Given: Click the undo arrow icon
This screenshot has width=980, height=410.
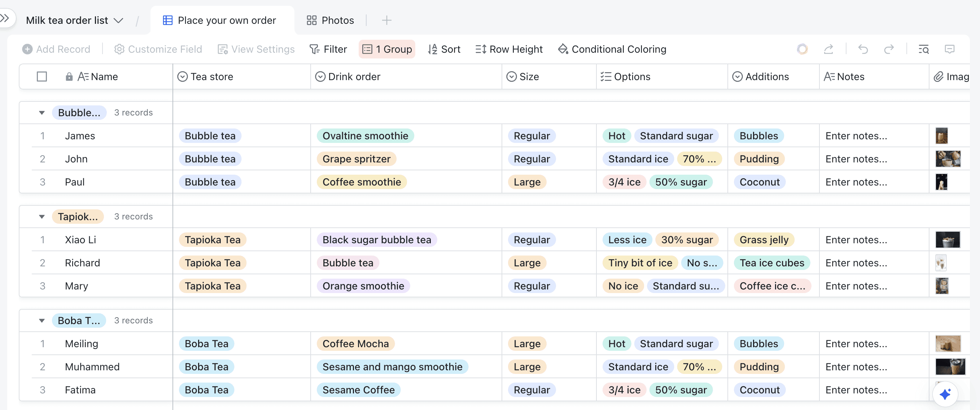Looking at the screenshot, I should [x=863, y=49].
